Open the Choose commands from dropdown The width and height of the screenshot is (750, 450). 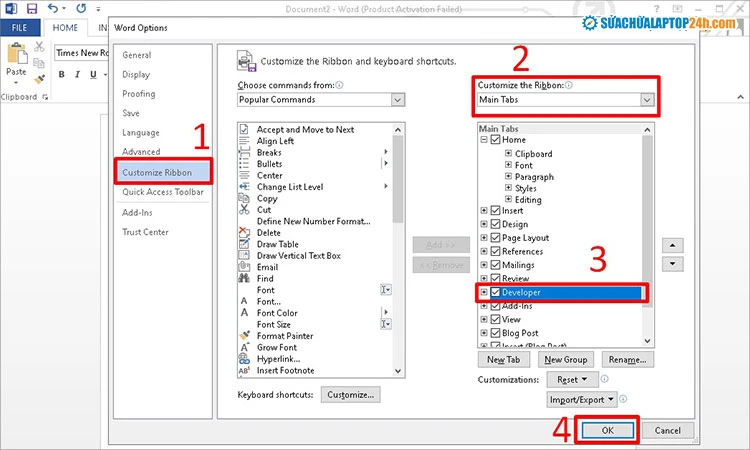tap(397, 100)
